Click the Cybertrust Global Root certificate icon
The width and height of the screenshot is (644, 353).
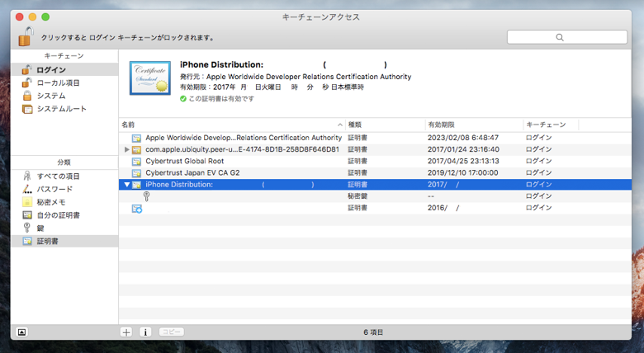click(x=136, y=162)
